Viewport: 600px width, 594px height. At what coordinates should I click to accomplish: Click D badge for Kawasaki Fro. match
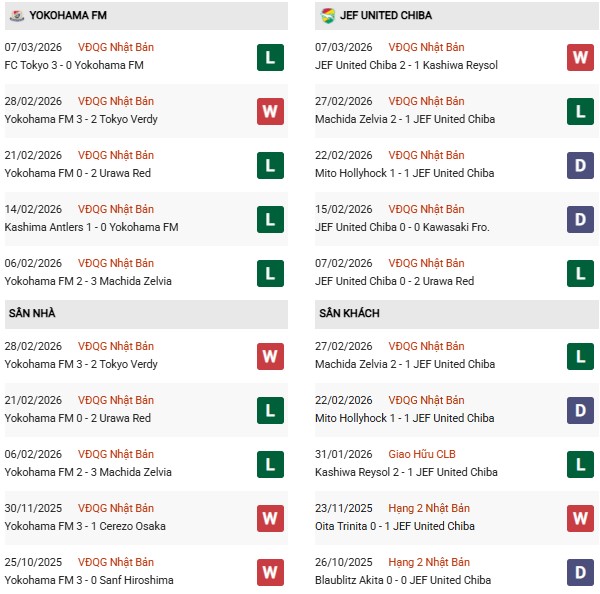(581, 219)
